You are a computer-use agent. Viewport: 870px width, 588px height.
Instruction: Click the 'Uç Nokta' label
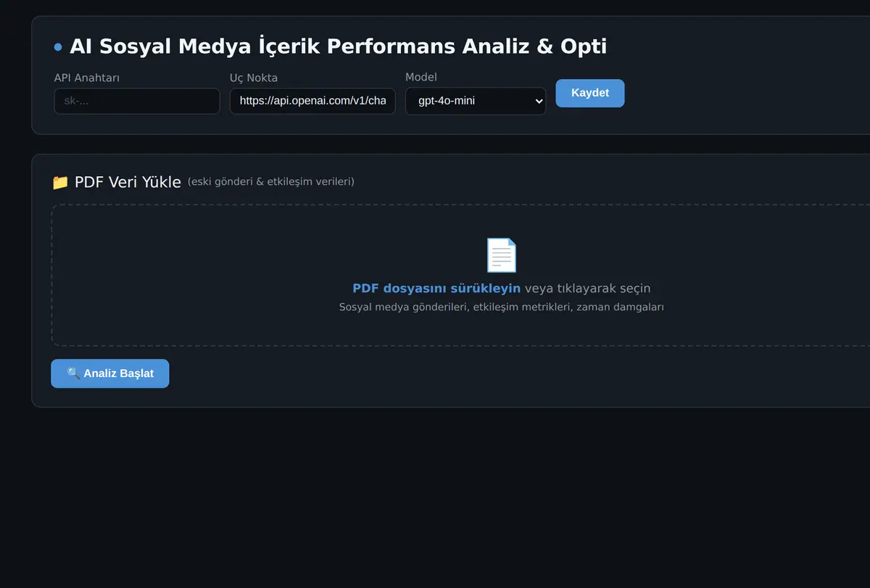(254, 78)
